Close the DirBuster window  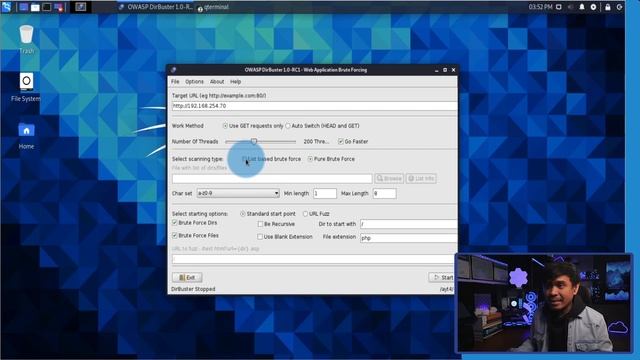pos(453,70)
